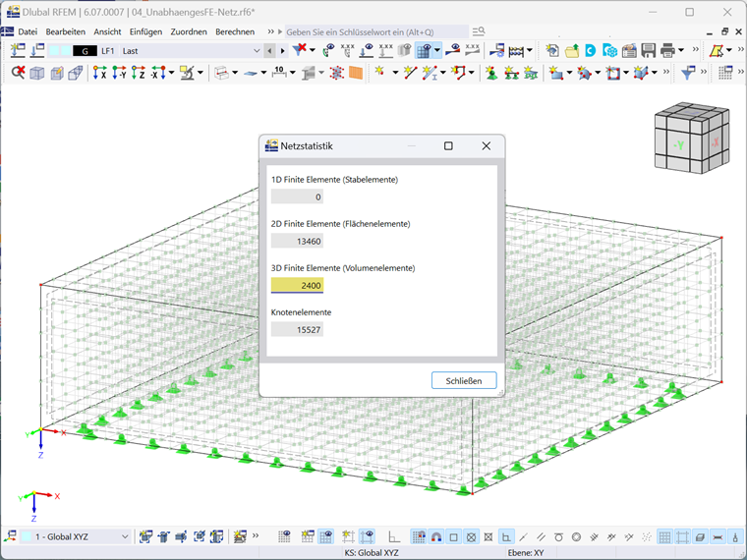This screenshot has height=560, width=747.
Task: Click the new model document icon
Action: pyautogui.click(x=552, y=50)
